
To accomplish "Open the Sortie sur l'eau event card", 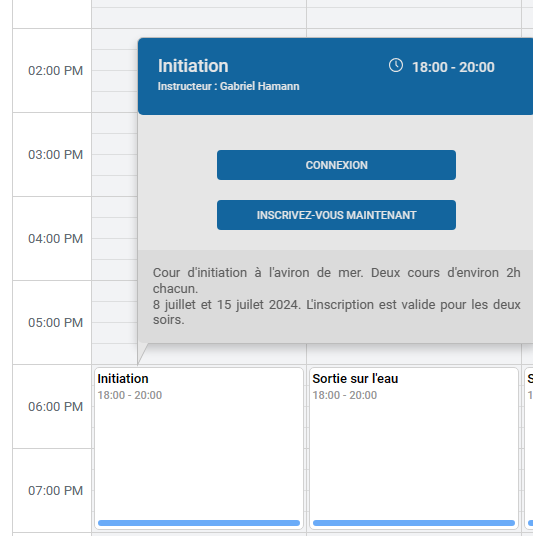I will [x=414, y=448].
